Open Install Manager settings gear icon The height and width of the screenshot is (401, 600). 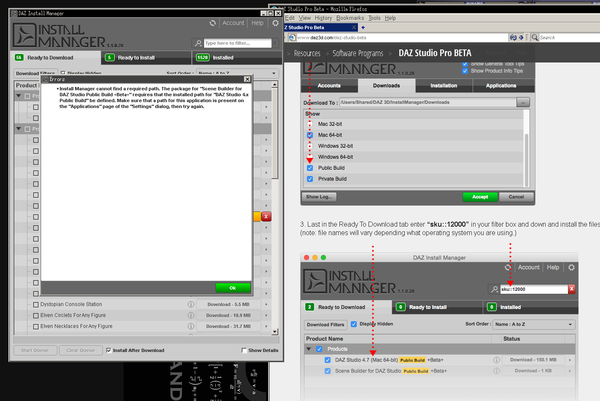click(275, 23)
